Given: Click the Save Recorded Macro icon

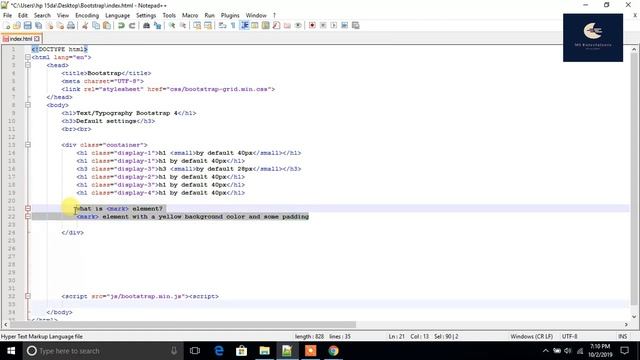Looking at the screenshot, I should 356,25.
